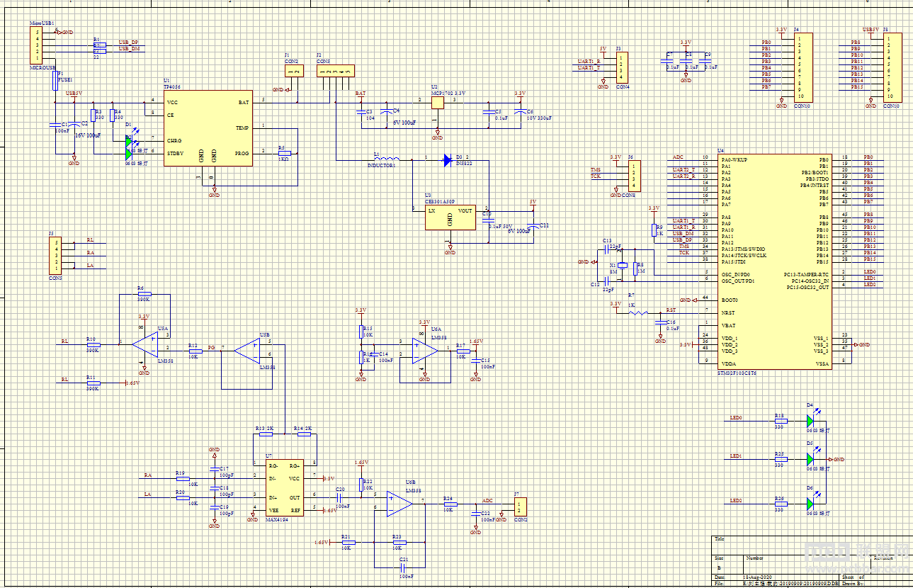
Task: Select resistor R18 330 on LED0
Action: [780, 420]
